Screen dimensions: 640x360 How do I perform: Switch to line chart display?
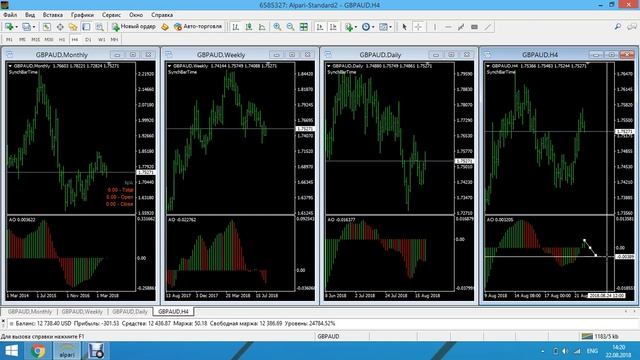pyautogui.click(x=262, y=27)
